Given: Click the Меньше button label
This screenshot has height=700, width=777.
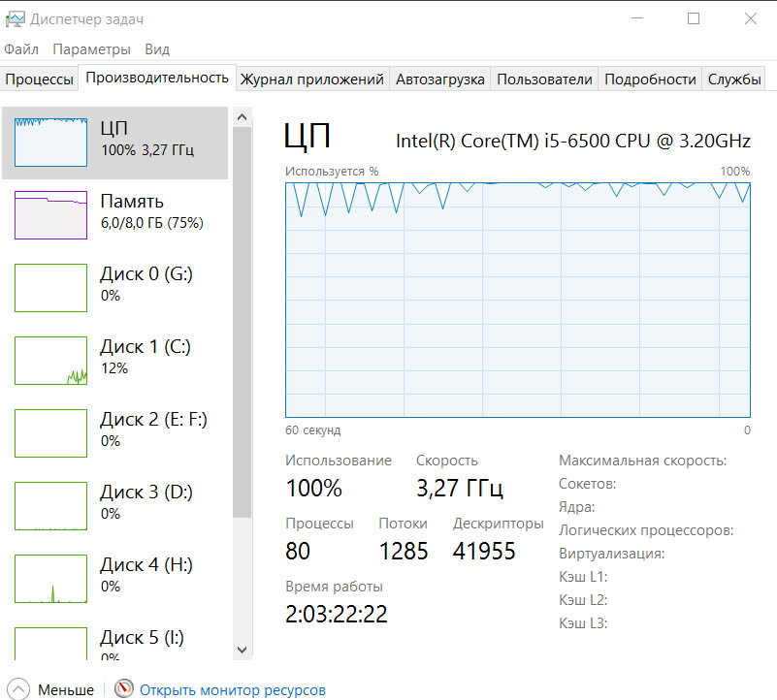Looking at the screenshot, I should [x=66, y=689].
